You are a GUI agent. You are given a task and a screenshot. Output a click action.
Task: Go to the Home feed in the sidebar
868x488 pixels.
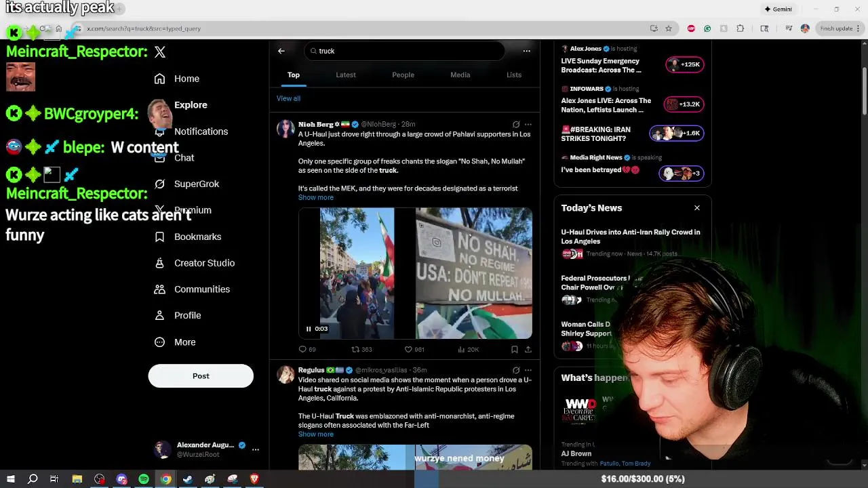click(x=177, y=79)
